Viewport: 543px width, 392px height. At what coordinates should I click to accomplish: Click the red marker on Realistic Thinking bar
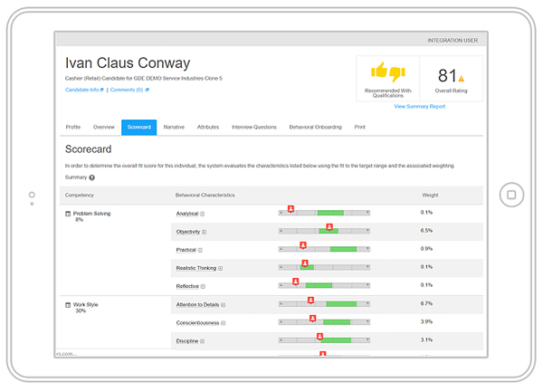305,263
